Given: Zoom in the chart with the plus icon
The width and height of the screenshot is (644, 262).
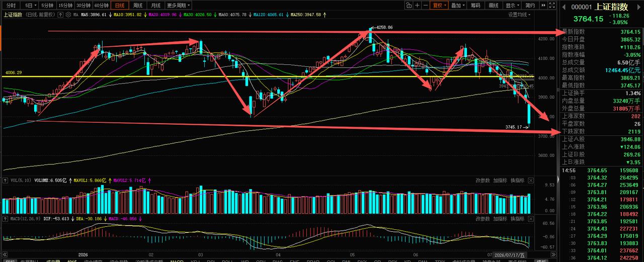Looking at the screenshot, I should [417, 5].
